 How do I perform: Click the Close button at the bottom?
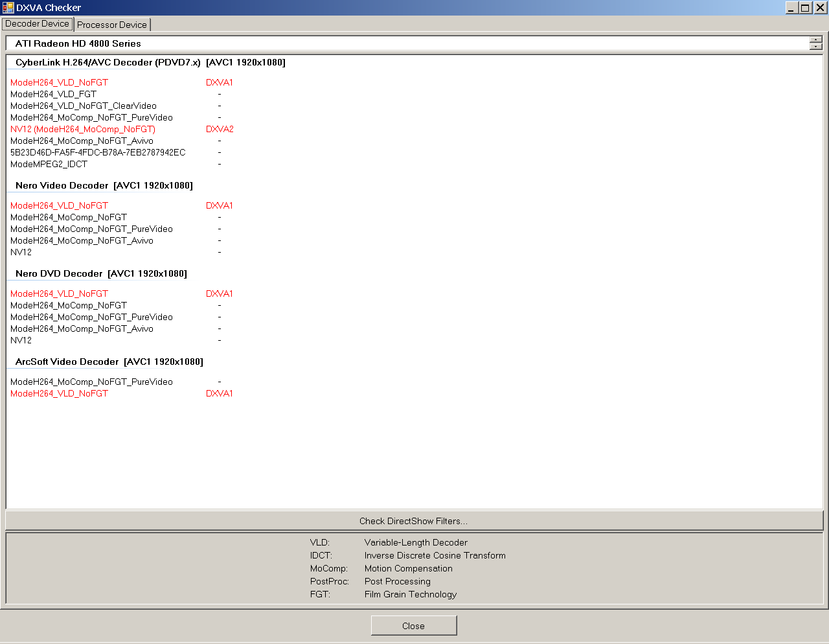(413, 626)
